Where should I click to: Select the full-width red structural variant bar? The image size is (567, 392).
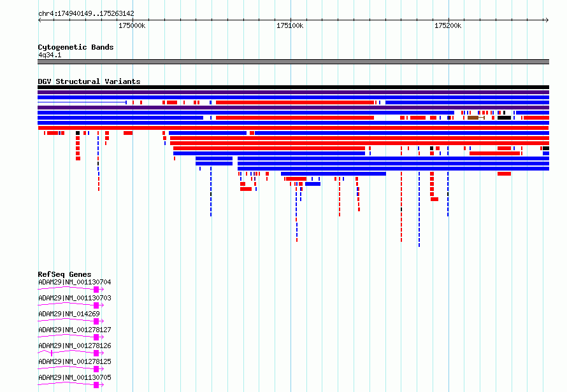click(x=293, y=128)
